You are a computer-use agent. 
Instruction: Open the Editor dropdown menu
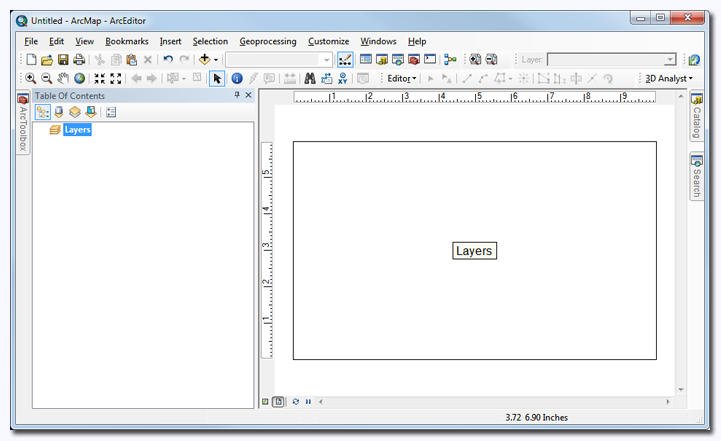pyautogui.click(x=402, y=78)
